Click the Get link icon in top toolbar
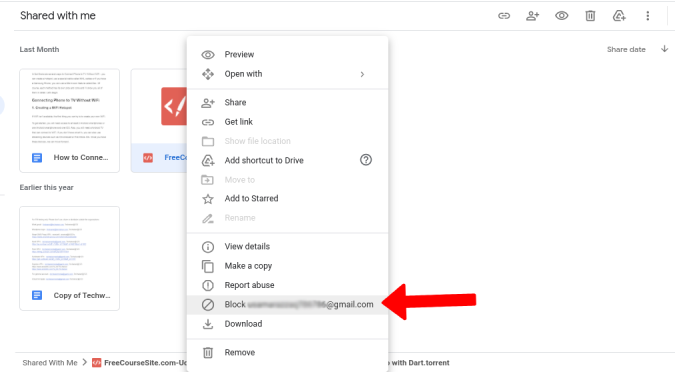 (504, 16)
